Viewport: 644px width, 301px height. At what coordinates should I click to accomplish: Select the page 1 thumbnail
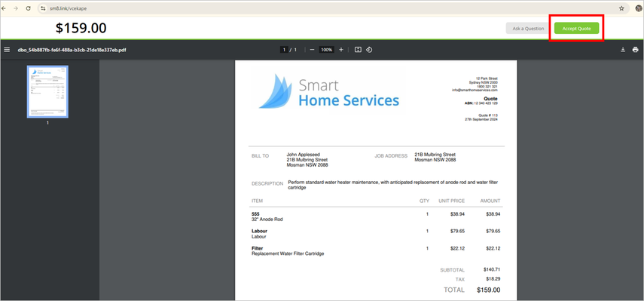coord(47,92)
